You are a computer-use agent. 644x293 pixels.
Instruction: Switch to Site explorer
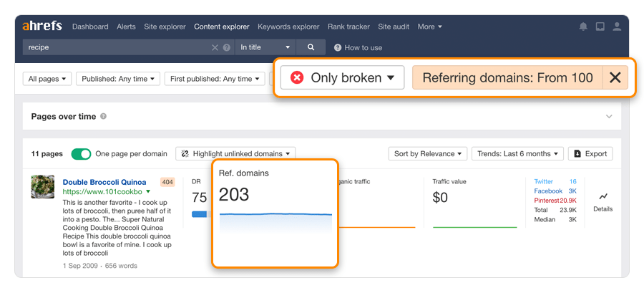pyautogui.click(x=165, y=27)
